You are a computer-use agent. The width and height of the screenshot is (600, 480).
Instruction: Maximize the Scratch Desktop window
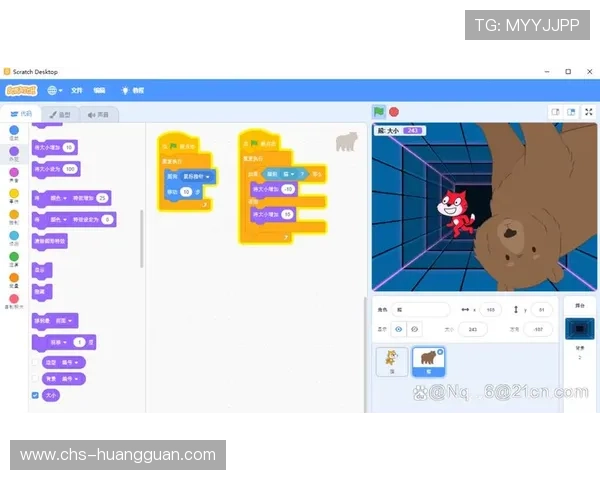point(568,72)
